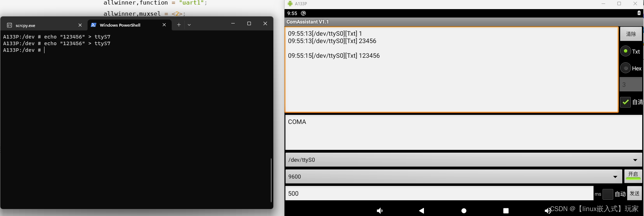Click the terminal vertical scrollbar

(271, 180)
